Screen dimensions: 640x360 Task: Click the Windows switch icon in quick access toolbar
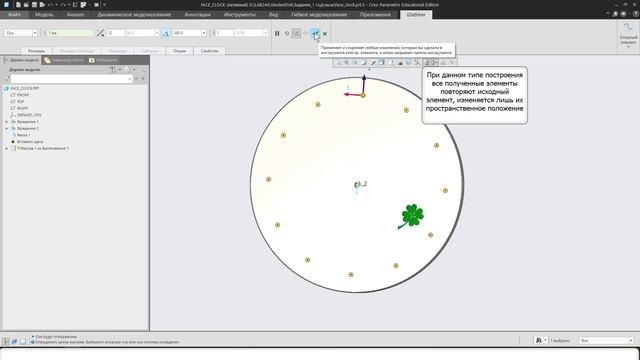84,4
